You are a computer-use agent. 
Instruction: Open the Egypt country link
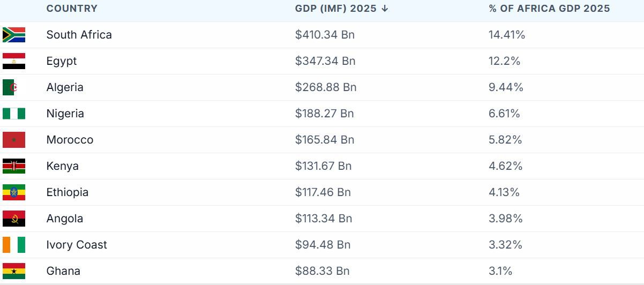62,61
